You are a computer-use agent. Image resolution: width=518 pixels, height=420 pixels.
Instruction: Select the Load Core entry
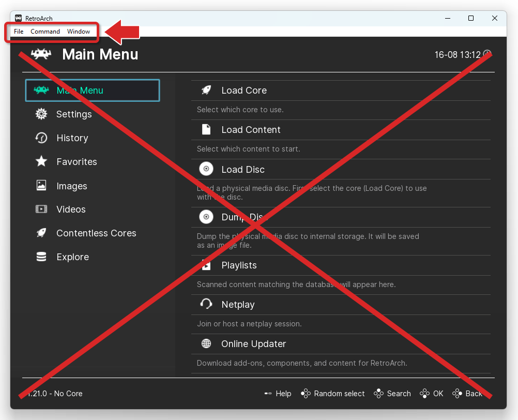click(341, 90)
